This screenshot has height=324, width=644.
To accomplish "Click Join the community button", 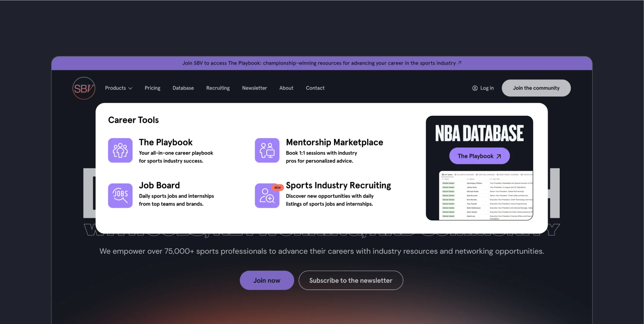I will click(536, 88).
